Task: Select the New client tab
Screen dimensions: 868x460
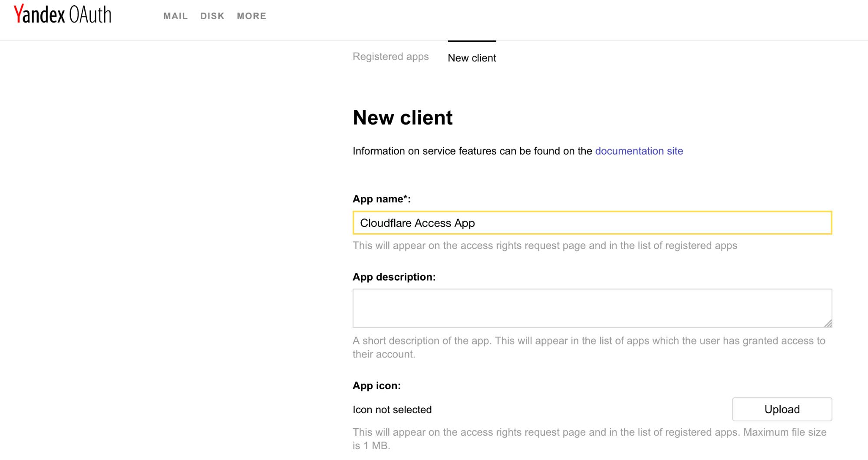Action: coord(472,58)
